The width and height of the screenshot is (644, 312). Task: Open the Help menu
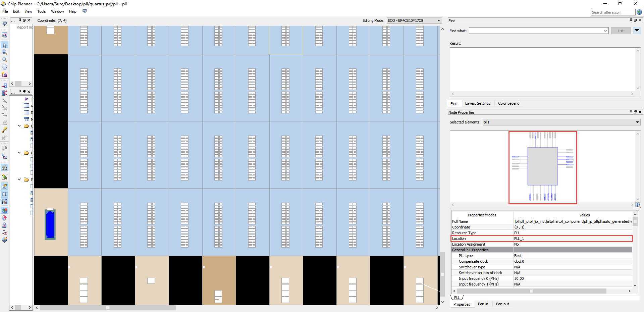click(x=73, y=11)
